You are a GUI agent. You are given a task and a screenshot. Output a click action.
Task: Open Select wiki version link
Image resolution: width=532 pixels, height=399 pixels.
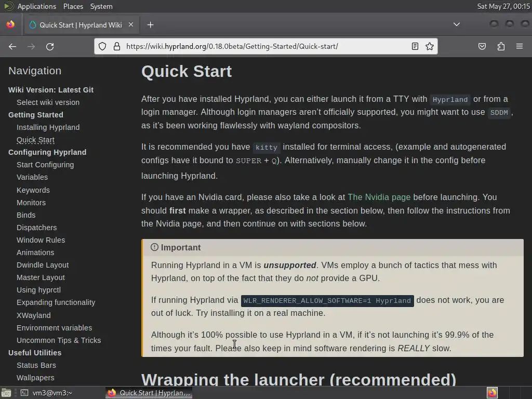48,102
